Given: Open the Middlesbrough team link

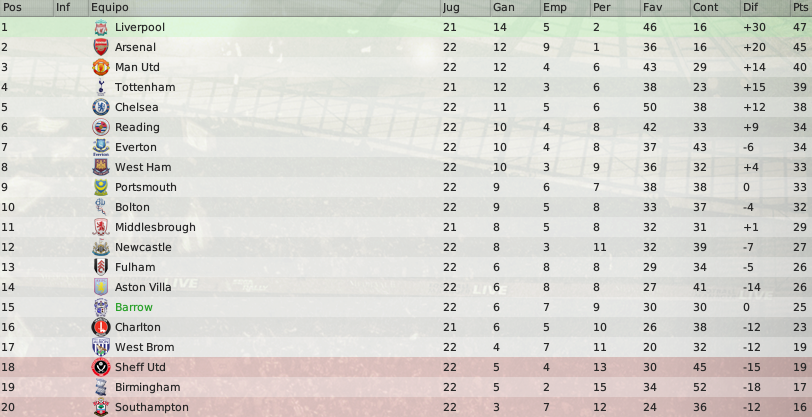Looking at the screenshot, I should click(x=155, y=227).
